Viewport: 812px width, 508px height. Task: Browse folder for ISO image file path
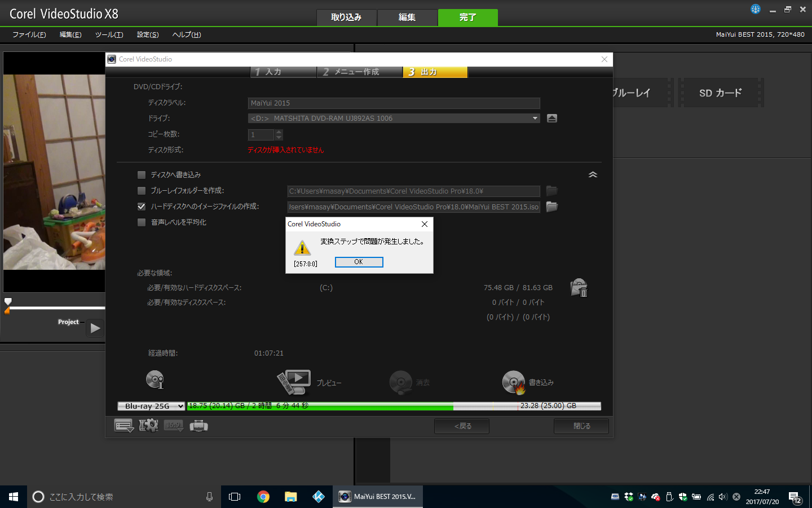coord(552,207)
